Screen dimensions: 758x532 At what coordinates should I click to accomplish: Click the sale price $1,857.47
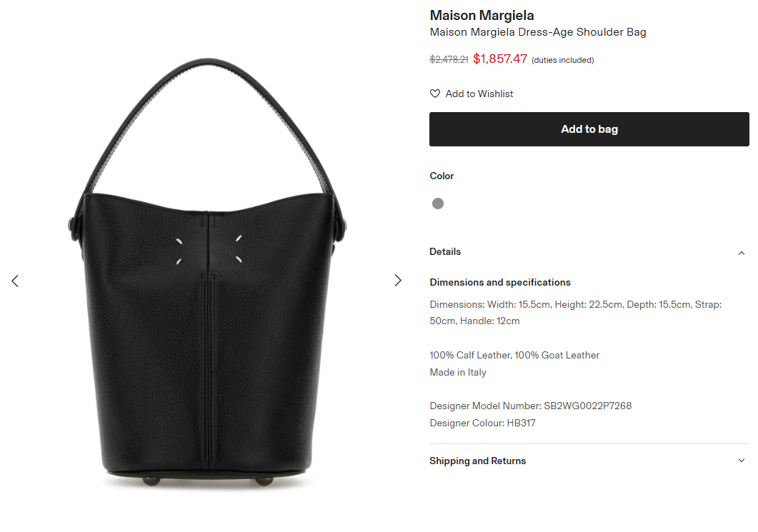(x=500, y=59)
